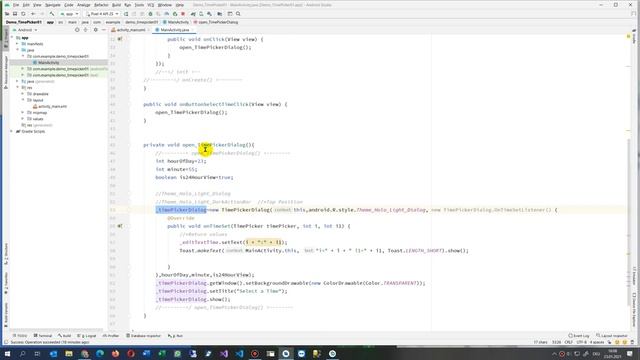Collapse the app module node

[12, 38]
